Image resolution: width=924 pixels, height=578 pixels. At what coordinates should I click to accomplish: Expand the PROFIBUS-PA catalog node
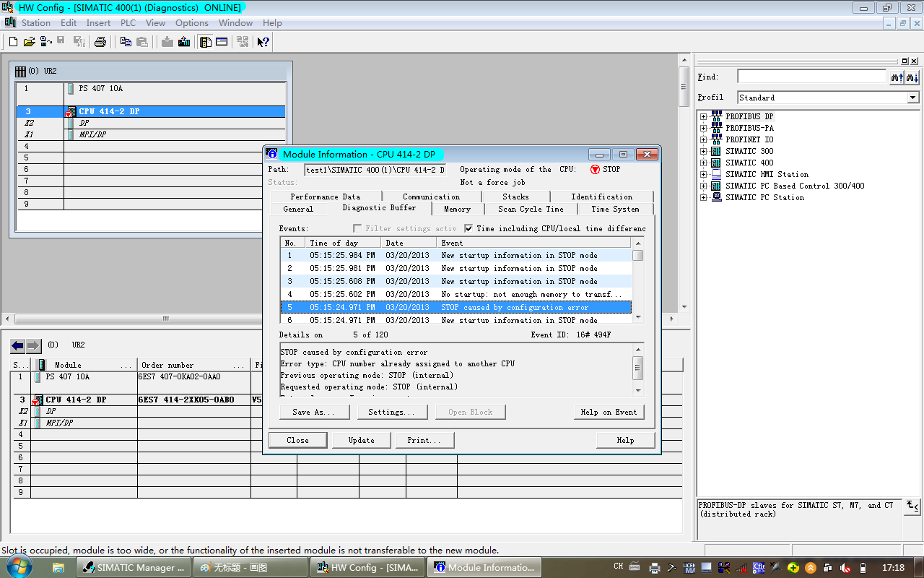tap(703, 128)
